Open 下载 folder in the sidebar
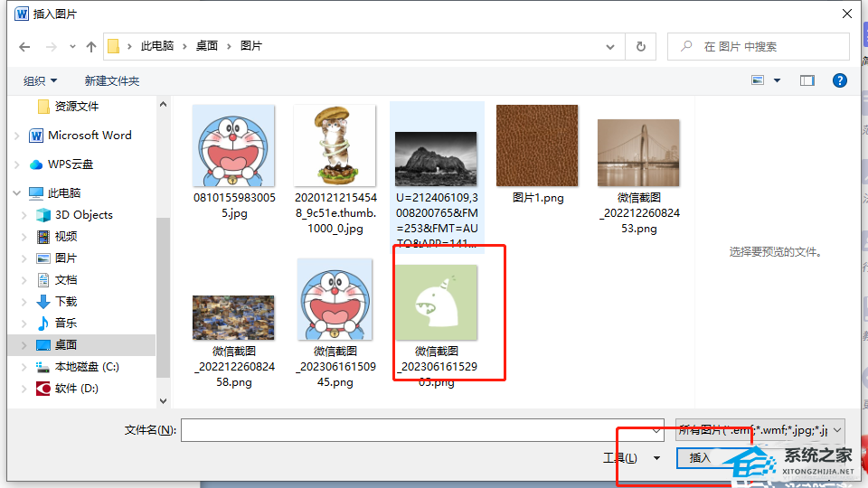Viewport: 868px width, 488px height. (x=57, y=302)
